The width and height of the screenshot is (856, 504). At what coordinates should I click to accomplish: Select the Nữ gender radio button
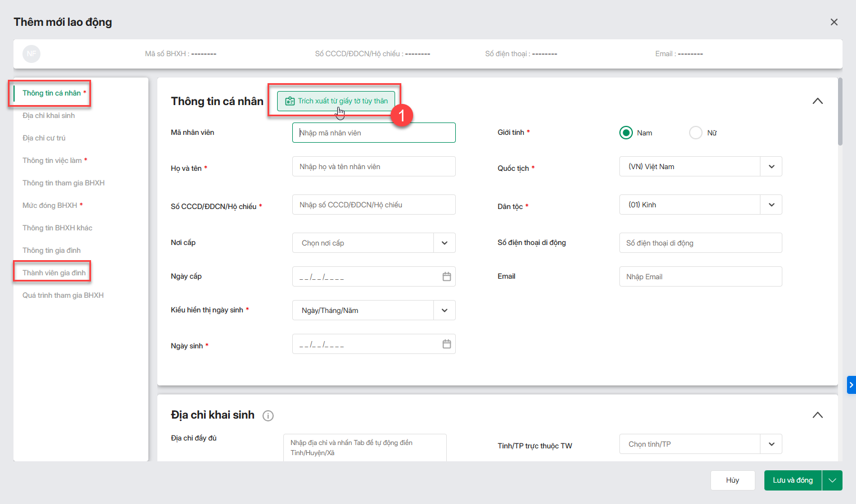(x=696, y=133)
